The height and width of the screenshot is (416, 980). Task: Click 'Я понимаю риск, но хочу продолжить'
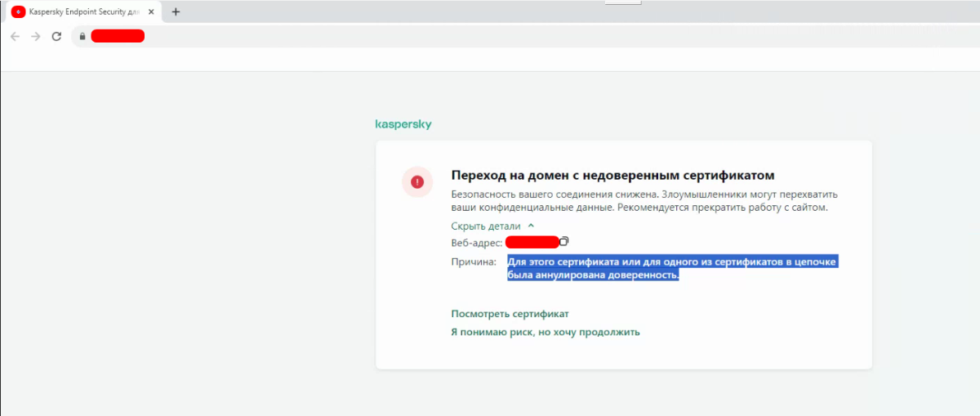(x=546, y=332)
